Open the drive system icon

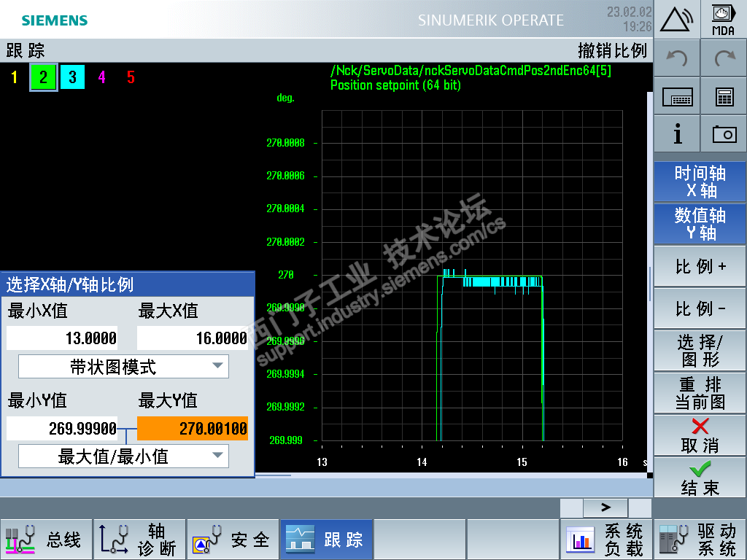[674, 540]
